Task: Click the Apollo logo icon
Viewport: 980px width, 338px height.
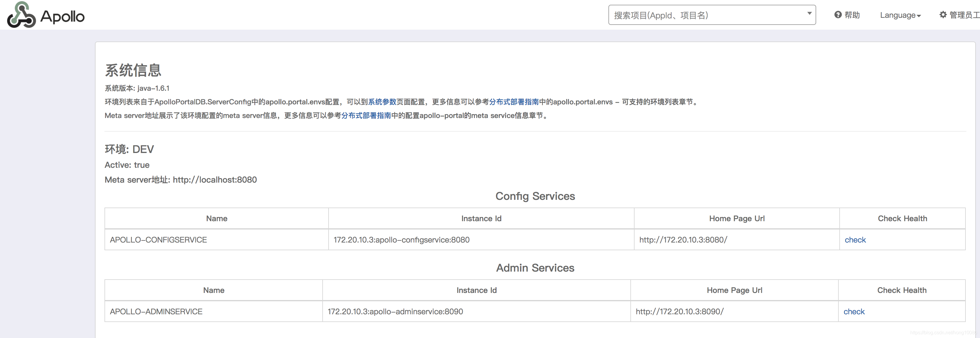Action: [x=21, y=15]
